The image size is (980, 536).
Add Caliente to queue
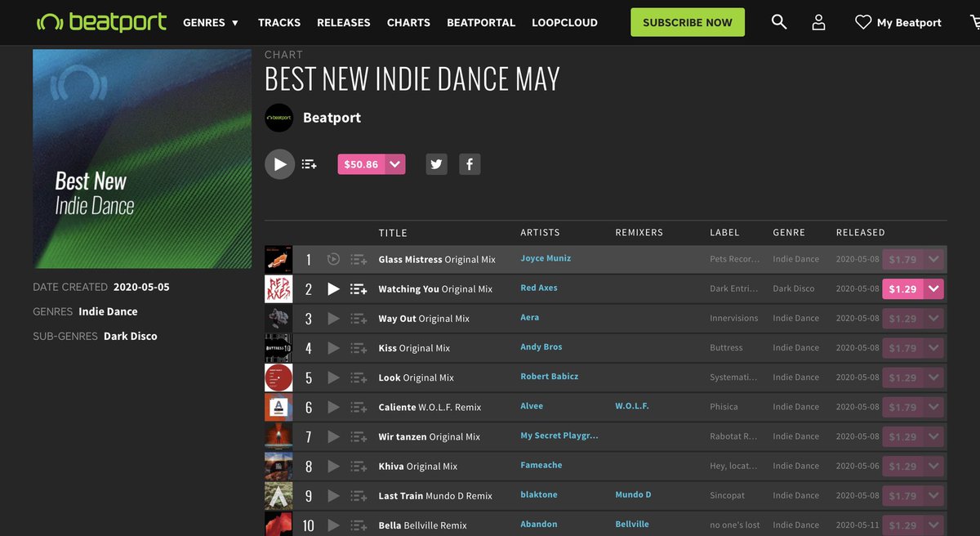tap(359, 407)
